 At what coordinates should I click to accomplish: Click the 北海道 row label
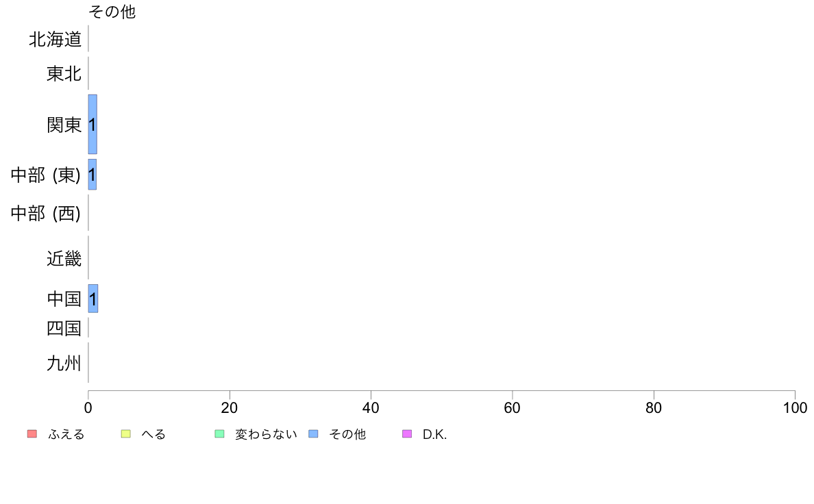coord(56,39)
